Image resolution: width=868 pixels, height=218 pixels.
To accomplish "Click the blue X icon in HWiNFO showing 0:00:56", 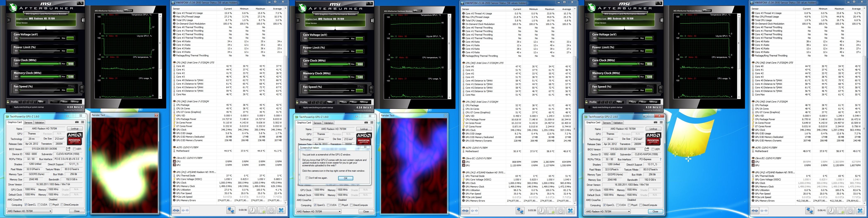I will [281, 210].
